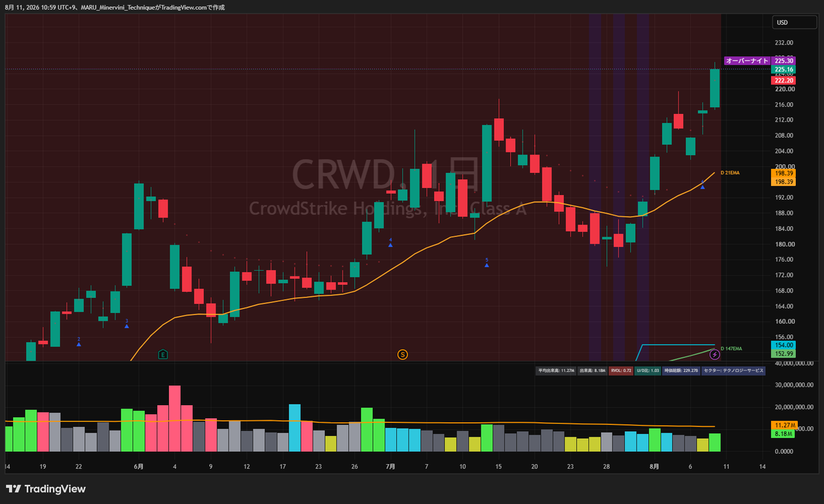Click the green earnings E marker
824x504 pixels.
click(x=163, y=354)
